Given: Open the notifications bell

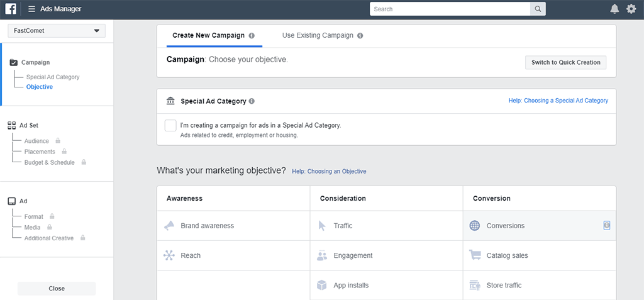Looking at the screenshot, I should coord(614,9).
